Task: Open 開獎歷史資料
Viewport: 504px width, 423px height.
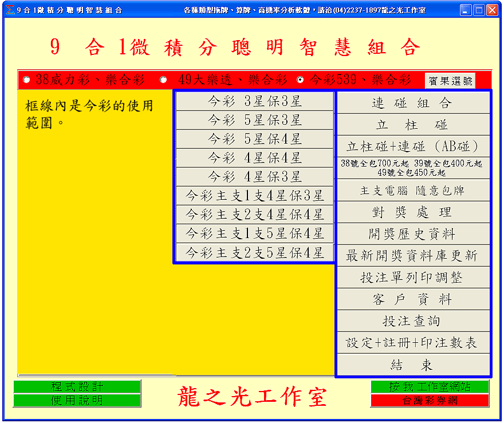Action: click(x=413, y=234)
